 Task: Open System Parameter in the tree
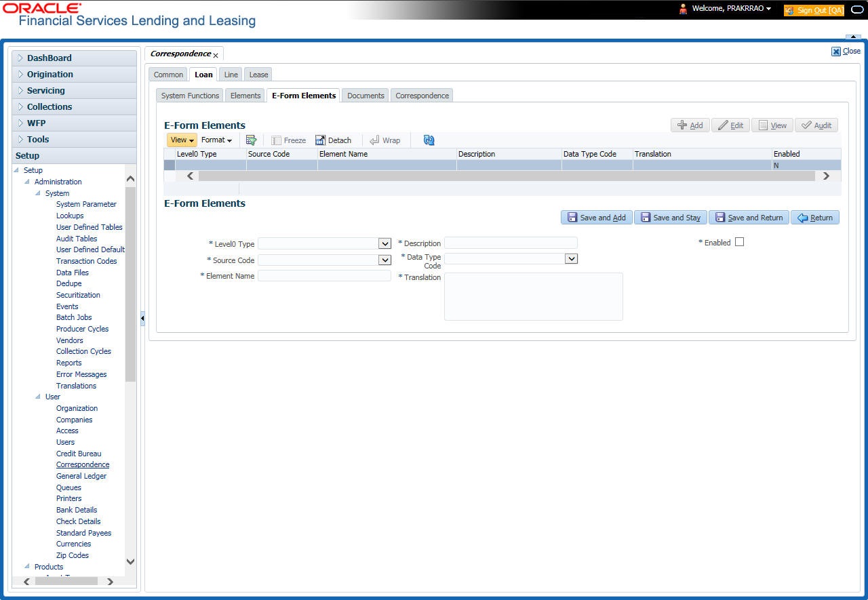click(x=86, y=204)
